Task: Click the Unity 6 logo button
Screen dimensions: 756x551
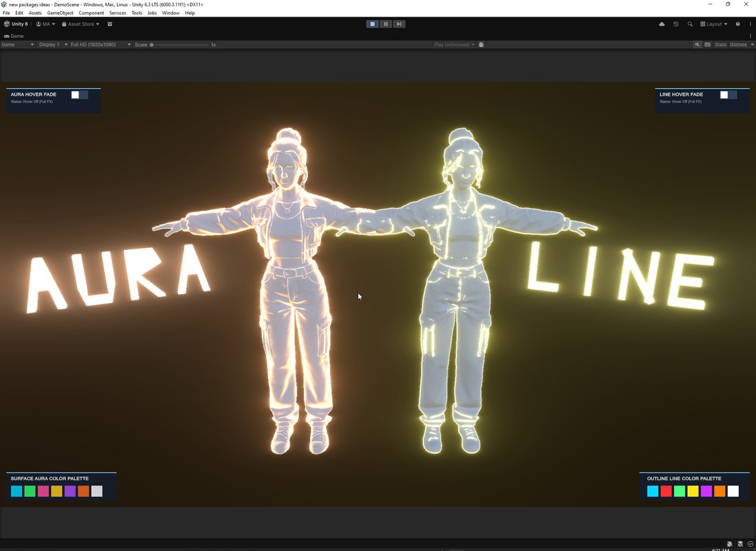Action: tap(16, 24)
